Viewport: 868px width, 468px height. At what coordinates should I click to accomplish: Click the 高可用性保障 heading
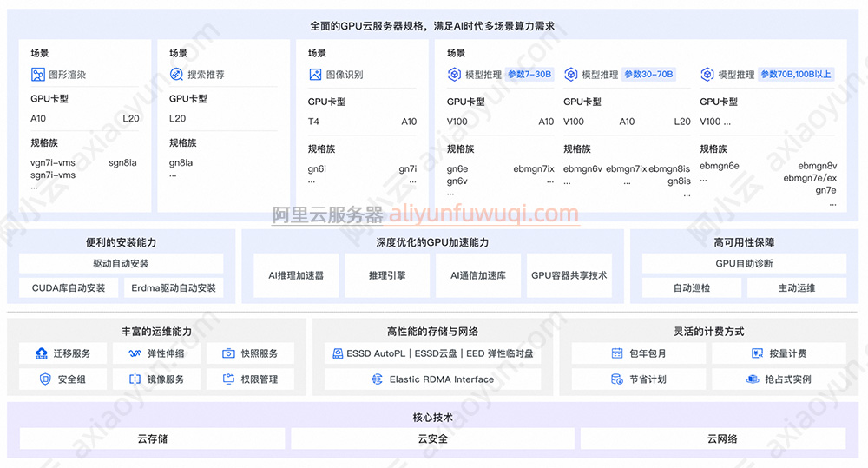(744, 242)
